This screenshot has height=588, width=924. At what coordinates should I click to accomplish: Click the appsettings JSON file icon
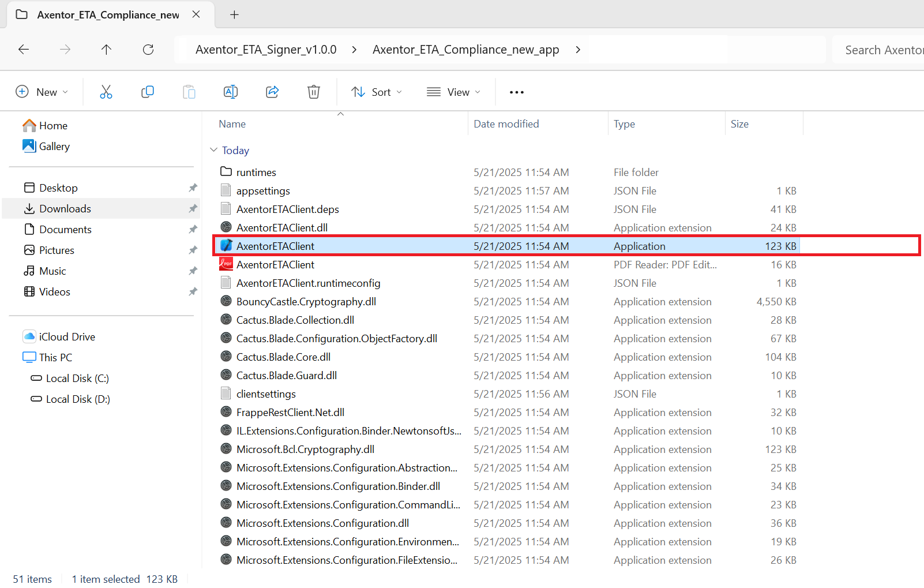click(226, 190)
